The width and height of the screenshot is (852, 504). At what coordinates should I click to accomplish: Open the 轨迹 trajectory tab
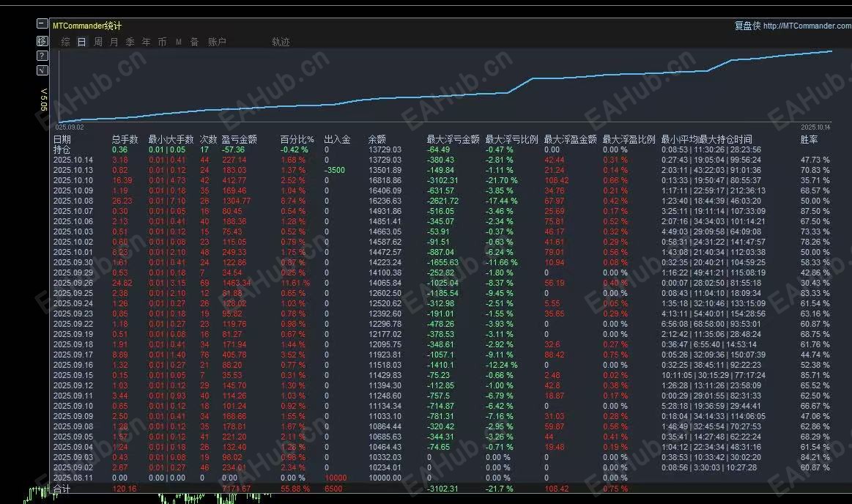281,42
